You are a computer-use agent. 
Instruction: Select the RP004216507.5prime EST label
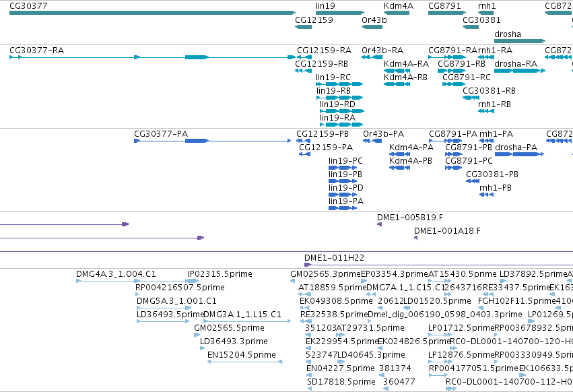[x=180, y=288]
